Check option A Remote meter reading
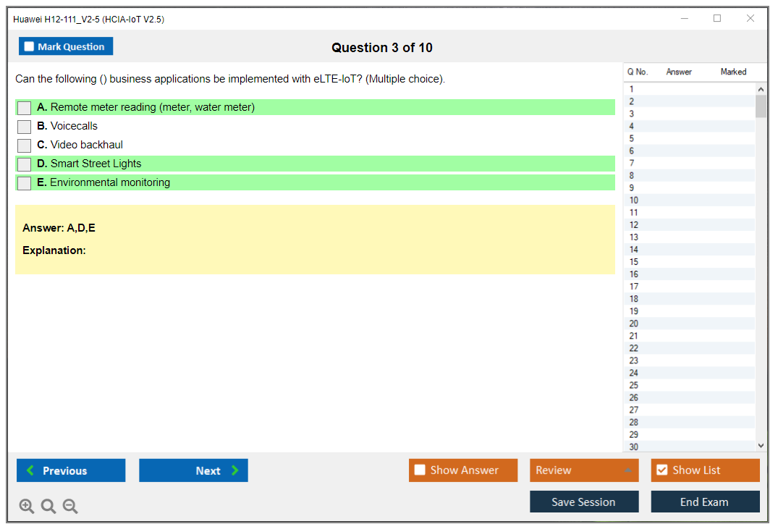 [x=25, y=108]
